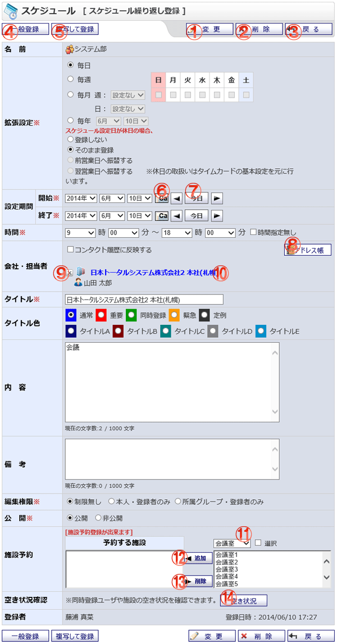The image size is (337, 644).
Task: Click top 一般登録 button
Action: tap(25, 30)
